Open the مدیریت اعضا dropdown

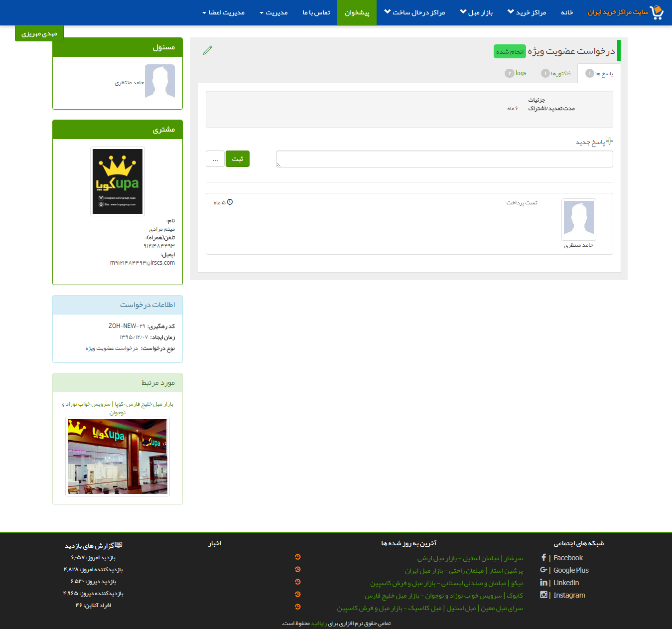point(223,12)
